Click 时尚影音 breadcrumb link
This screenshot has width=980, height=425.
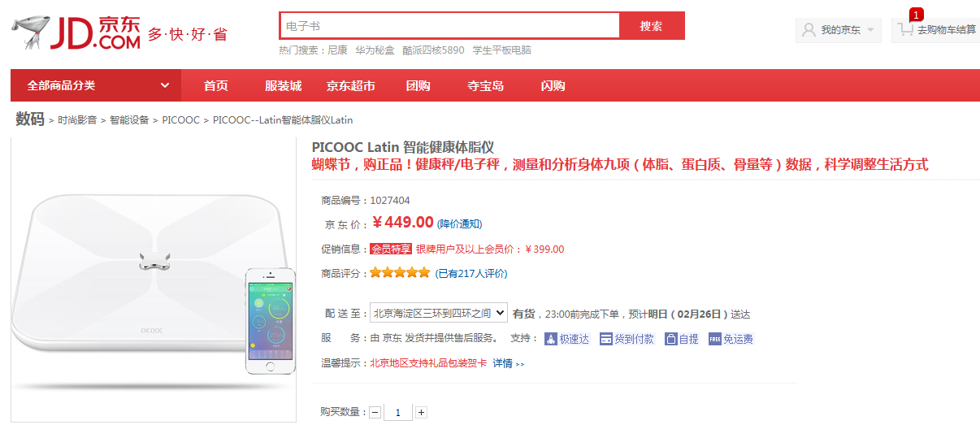[x=77, y=120]
